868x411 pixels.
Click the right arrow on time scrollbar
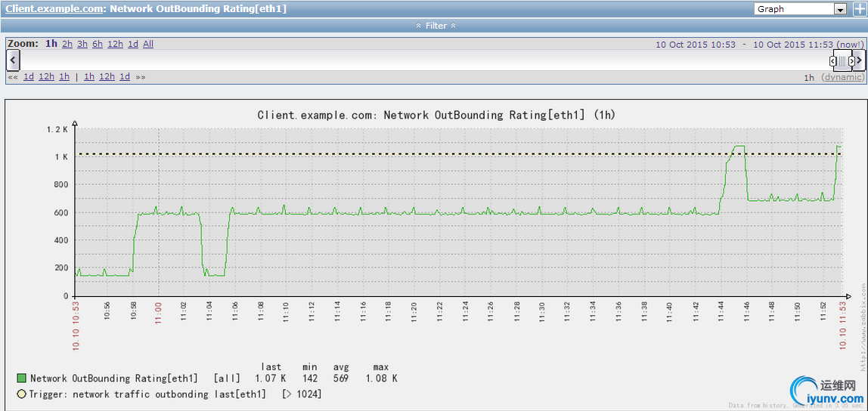point(859,60)
